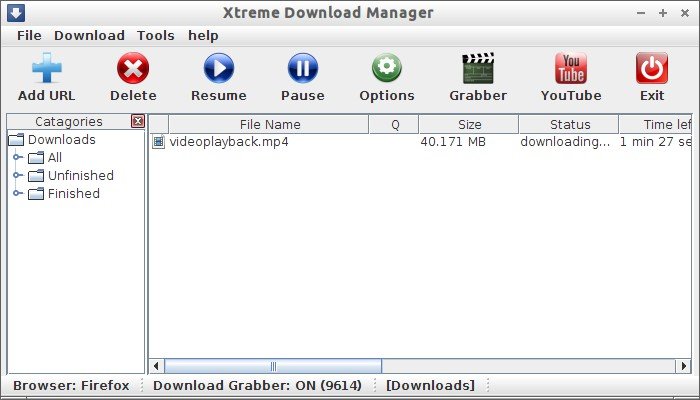Click Download Grabber: ON (9614) status
Viewport: 700px width, 400px height.
[x=258, y=385]
